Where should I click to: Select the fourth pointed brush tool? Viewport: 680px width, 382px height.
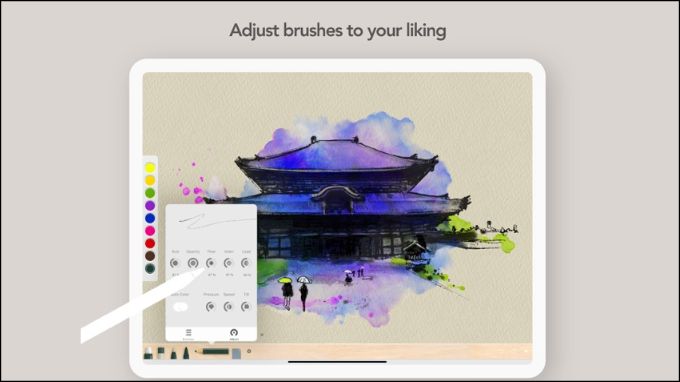coord(186,353)
